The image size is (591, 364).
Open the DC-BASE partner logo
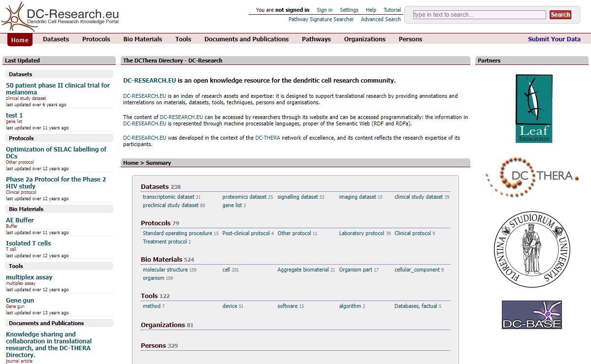tap(532, 315)
